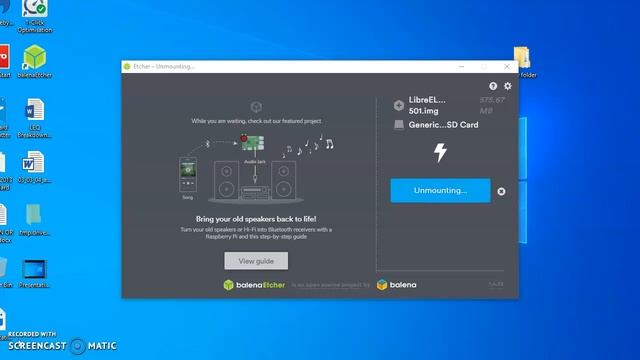The height and width of the screenshot is (360, 640).
Task: Click the 575.67 MB image size text
Action: pyautogui.click(x=492, y=105)
